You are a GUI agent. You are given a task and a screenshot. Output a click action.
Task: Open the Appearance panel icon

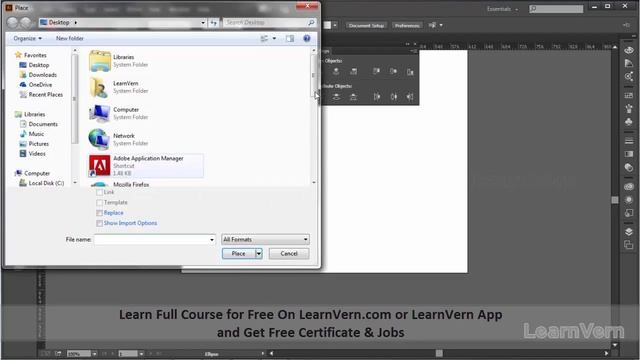(629, 200)
